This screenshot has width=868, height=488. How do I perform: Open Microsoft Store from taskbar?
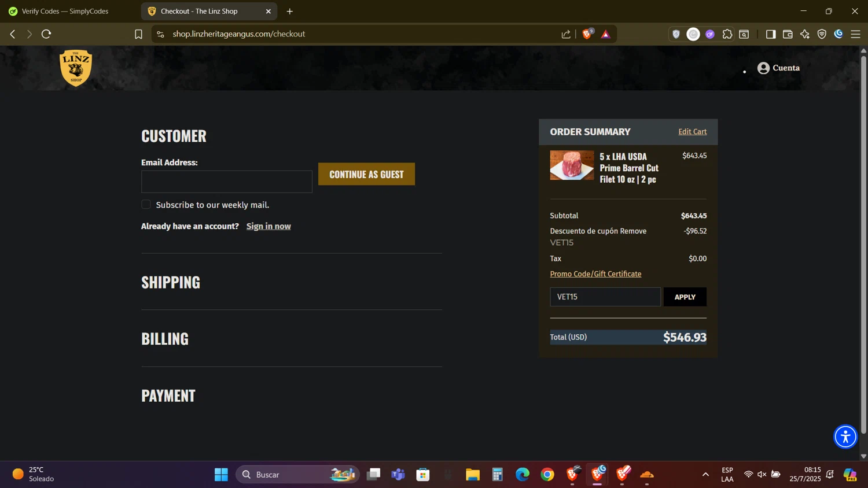pyautogui.click(x=423, y=475)
